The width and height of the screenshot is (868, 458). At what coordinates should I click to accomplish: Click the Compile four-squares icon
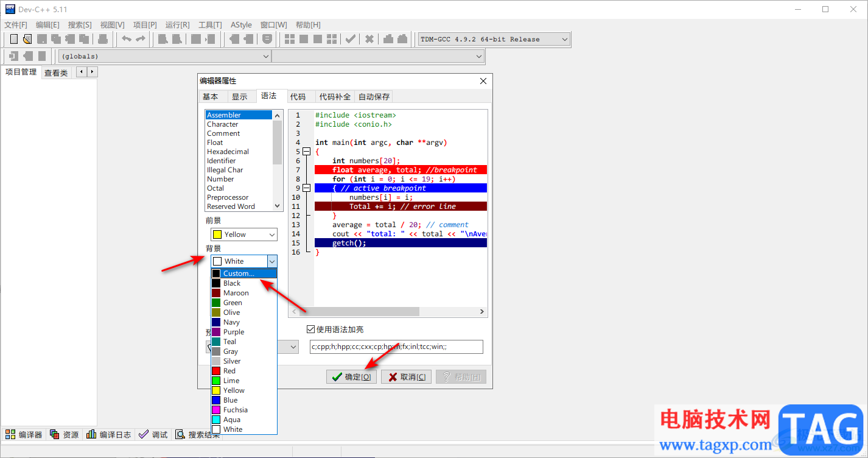click(290, 39)
